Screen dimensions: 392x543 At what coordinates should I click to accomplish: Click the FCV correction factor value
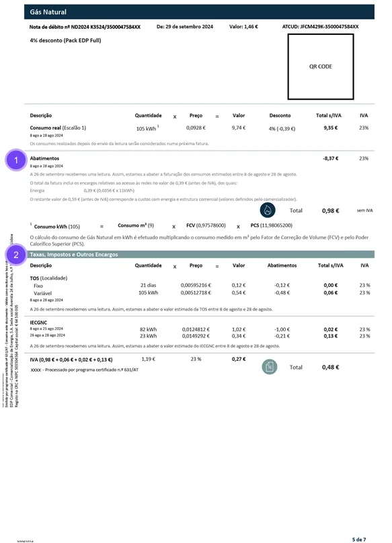tap(206, 225)
